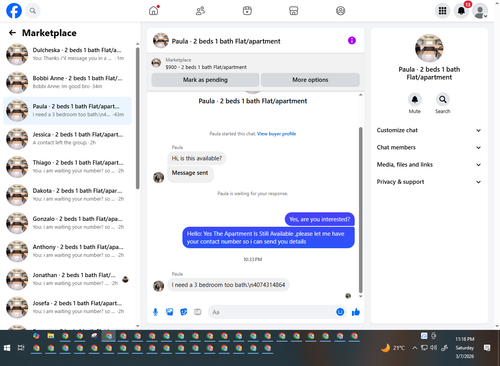The height and width of the screenshot is (366, 500).
Task: Expand the Chat members section
Action: tap(429, 147)
